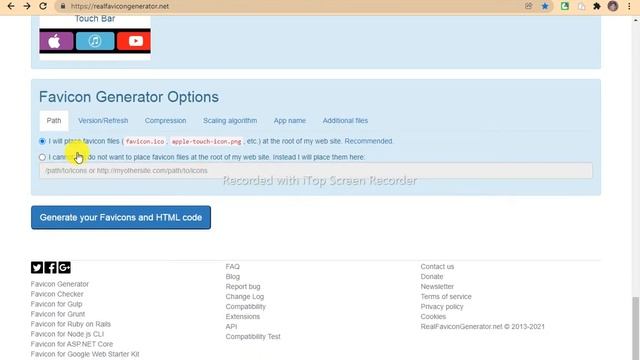The height and width of the screenshot is (360, 640).
Task: Click the page vertical scrollbar thumb
Action: pos(636,328)
